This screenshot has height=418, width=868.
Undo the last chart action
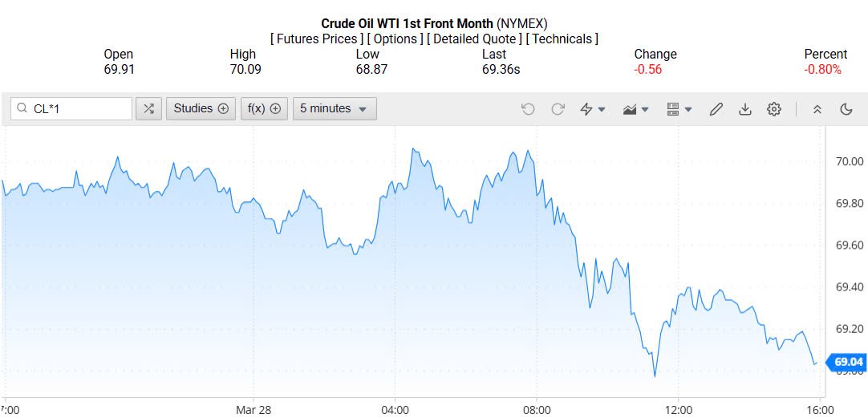pyautogui.click(x=528, y=109)
